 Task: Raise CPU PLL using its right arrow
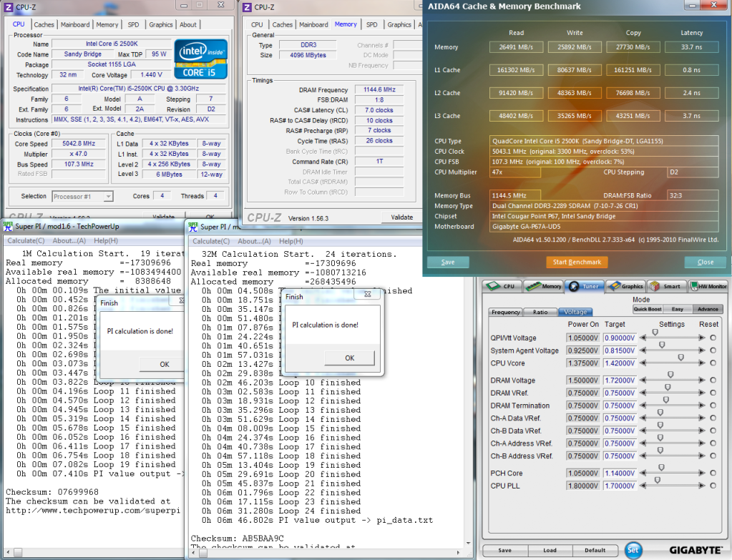(702, 486)
